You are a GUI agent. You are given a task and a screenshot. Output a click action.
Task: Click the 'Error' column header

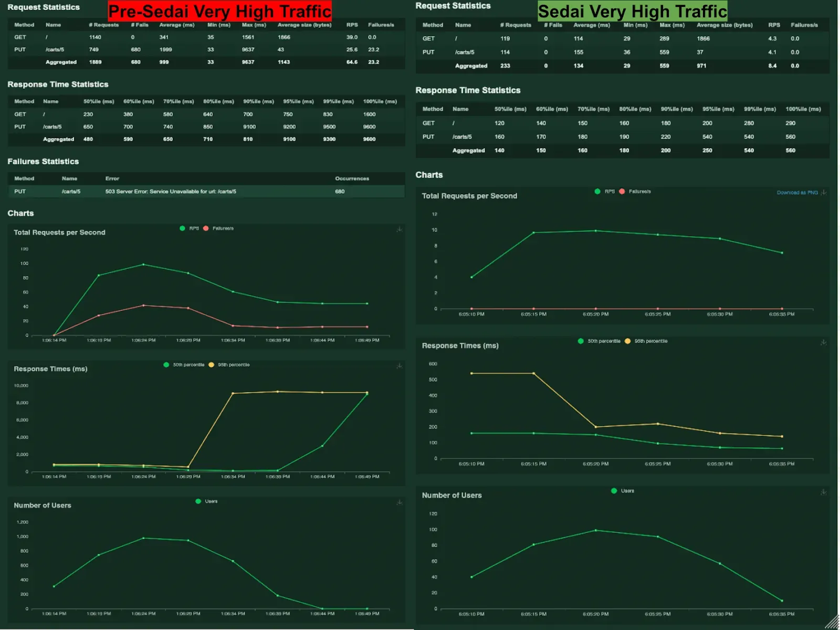pyautogui.click(x=112, y=178)
